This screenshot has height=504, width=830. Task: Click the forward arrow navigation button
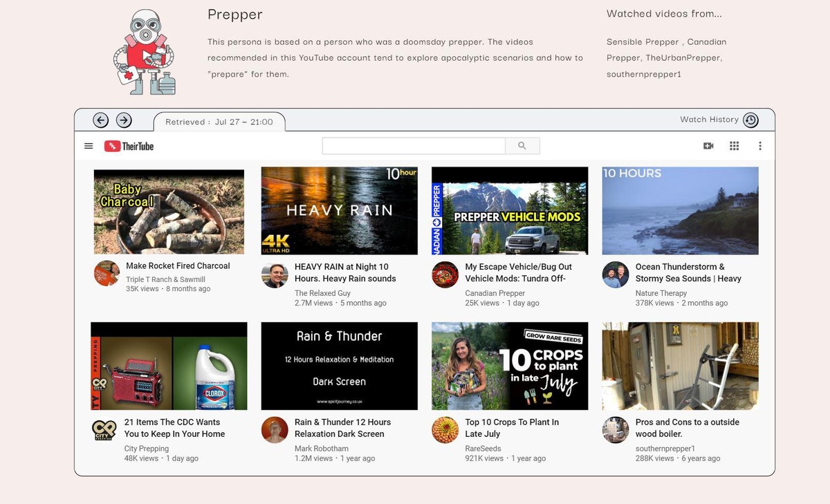click(x=124, y=120)
